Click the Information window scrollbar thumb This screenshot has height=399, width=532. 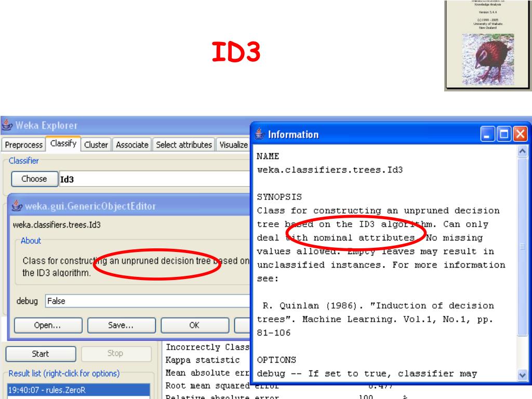523,246
